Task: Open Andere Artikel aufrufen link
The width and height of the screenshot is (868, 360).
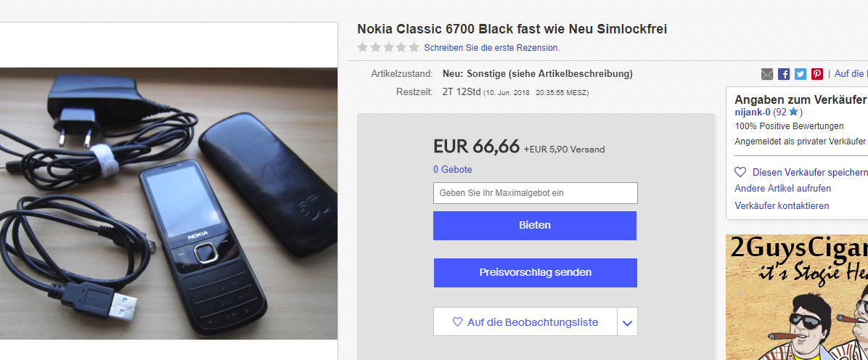Action: (782, 189)
